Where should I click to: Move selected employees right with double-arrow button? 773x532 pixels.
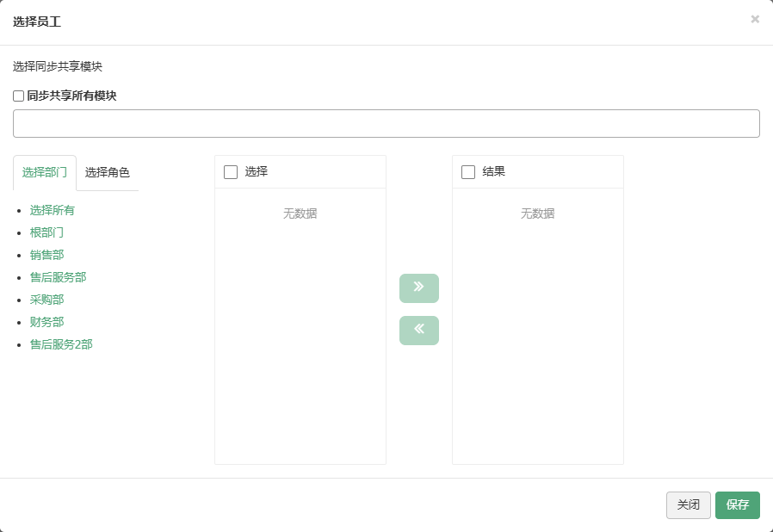[x=419, y=288]
